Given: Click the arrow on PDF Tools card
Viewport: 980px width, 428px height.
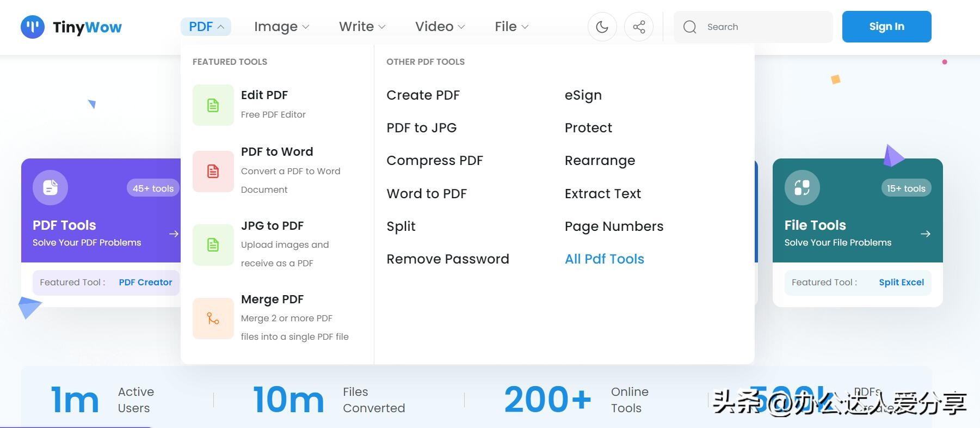Looking at the screenshot, I should click(x=174, y=234).
